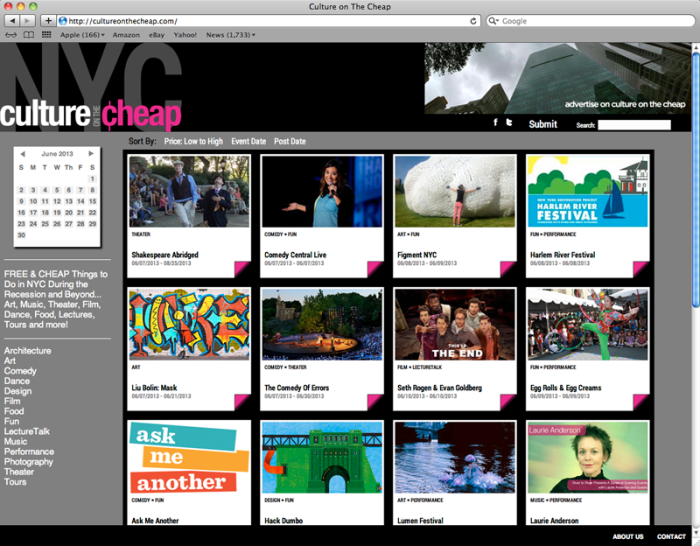Image resolution: width=700 pixels, height=546 pixels.
Task: Open the Reading List glasses icon
Action: coord(11,35)
